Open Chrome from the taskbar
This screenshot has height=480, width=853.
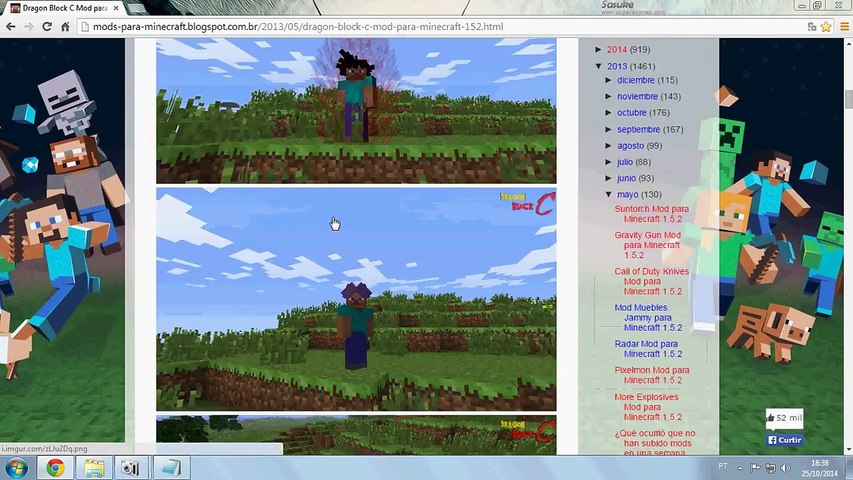[55, 467]
